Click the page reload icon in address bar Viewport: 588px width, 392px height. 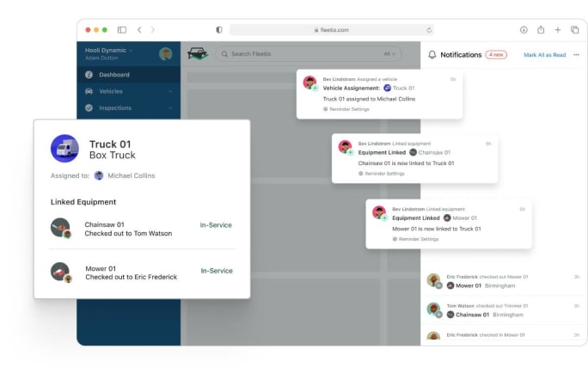pos(429,29)
